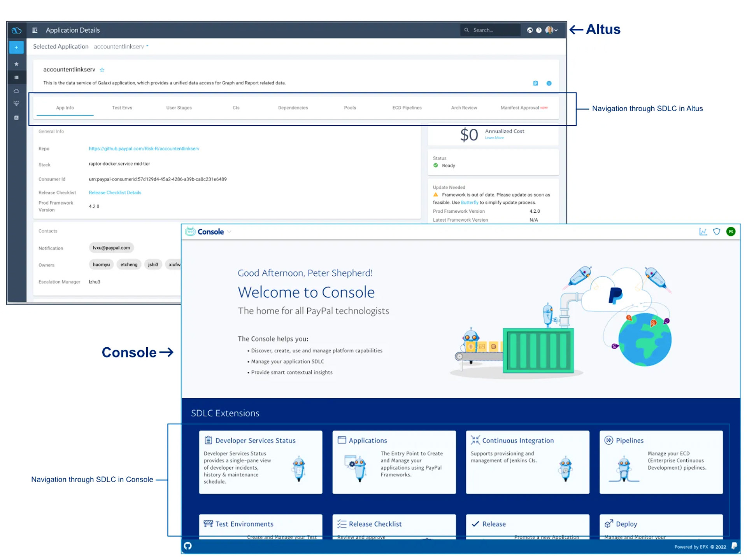Click the shield icon in Console header

coord(717,232)
